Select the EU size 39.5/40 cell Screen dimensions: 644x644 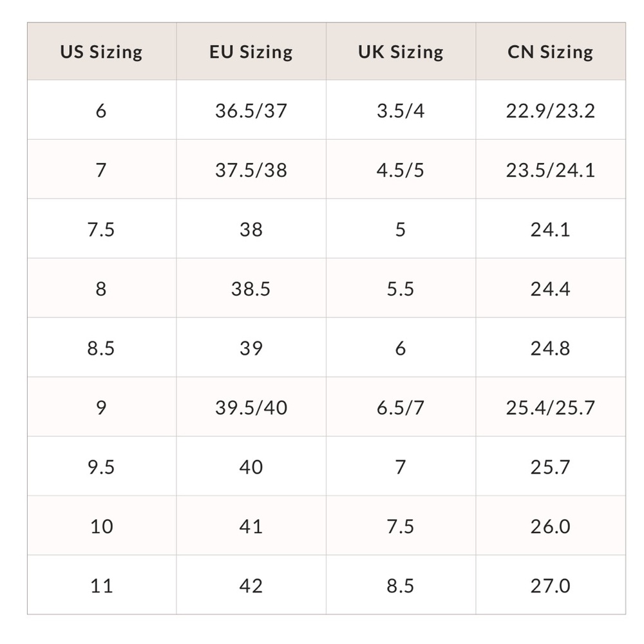251,407
